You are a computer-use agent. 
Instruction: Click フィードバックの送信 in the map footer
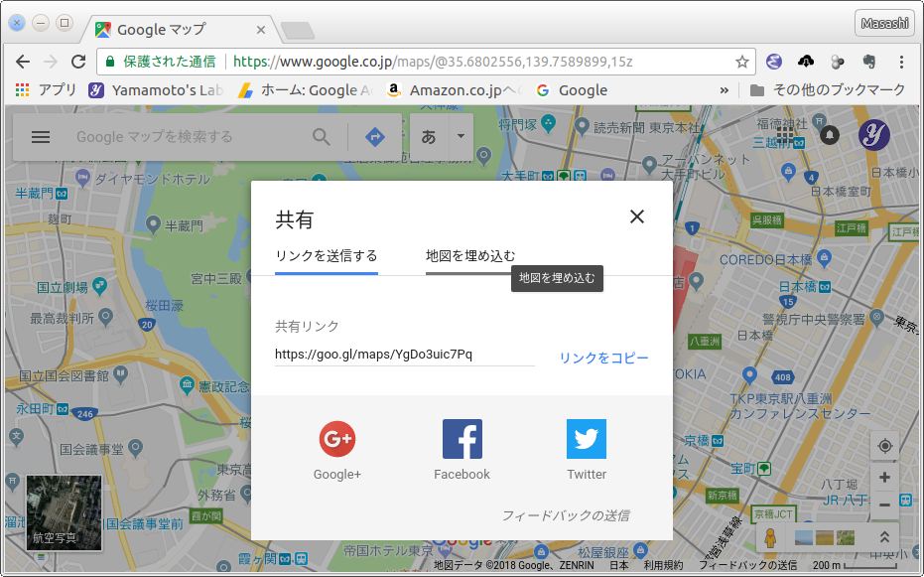pos(747,565)
